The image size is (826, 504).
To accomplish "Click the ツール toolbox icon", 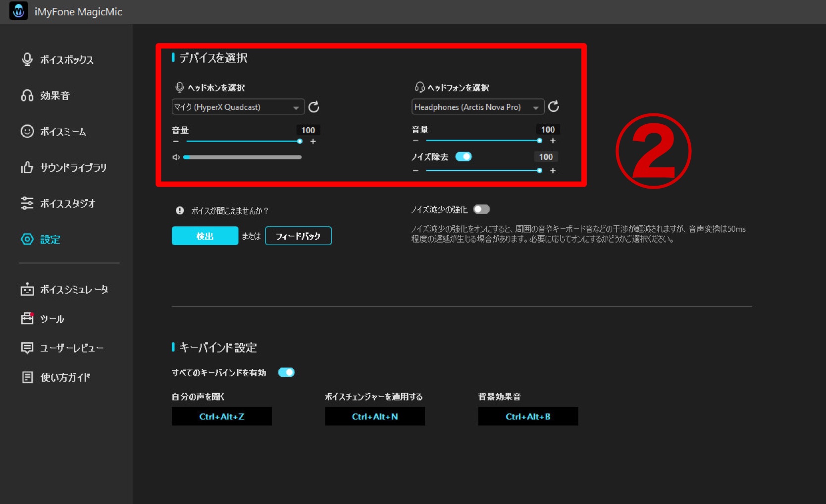I will coord(27,318).
